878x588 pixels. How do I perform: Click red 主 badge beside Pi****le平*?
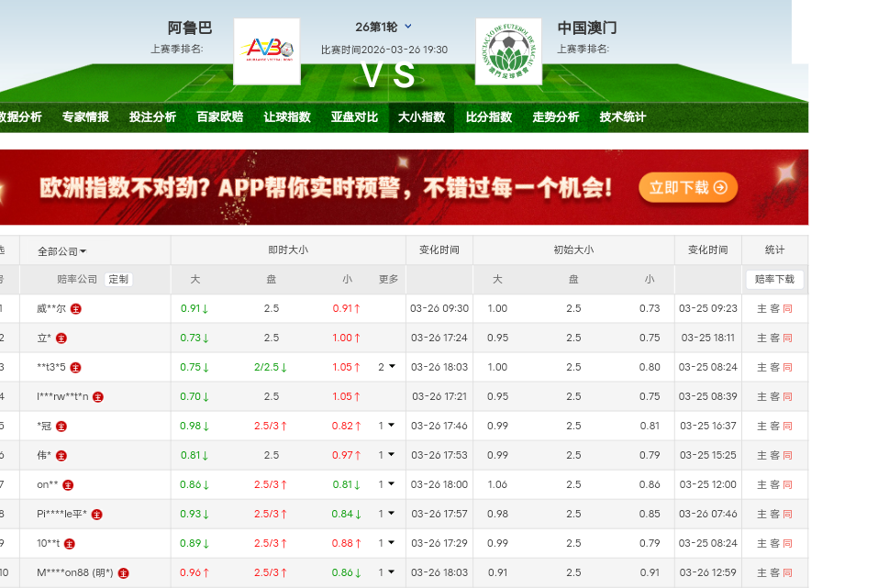point(97,515)
